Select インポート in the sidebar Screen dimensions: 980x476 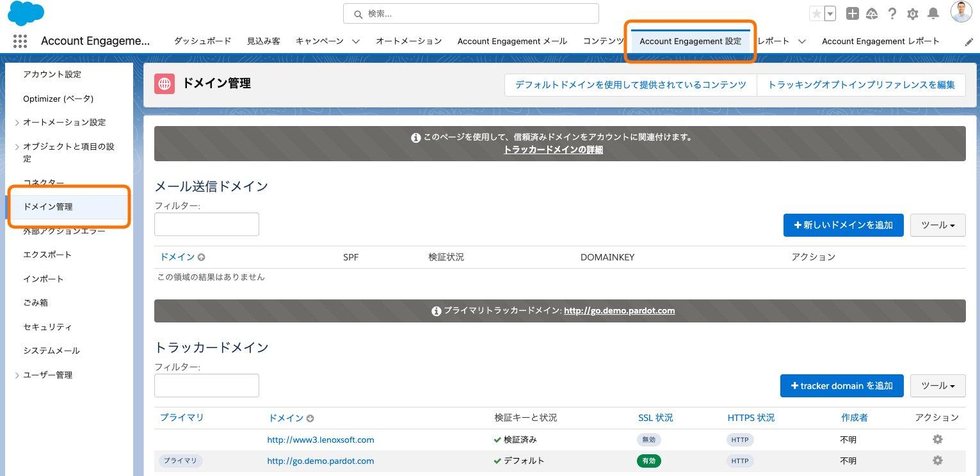44,279
